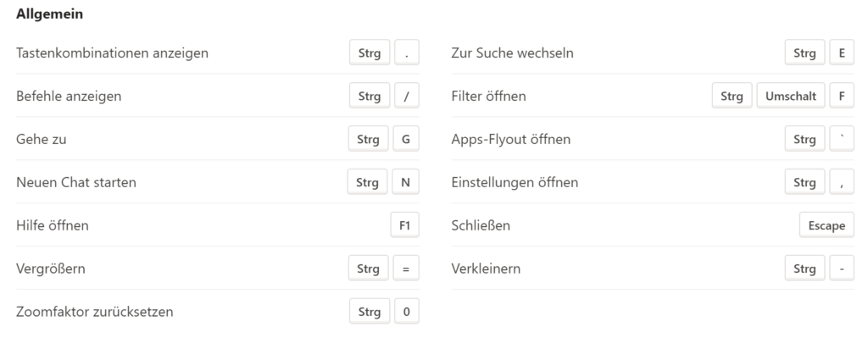Click the slash key badge for Befehle anzeigen
Viewport: 868px width, 338px height.
tap(406, 96)
